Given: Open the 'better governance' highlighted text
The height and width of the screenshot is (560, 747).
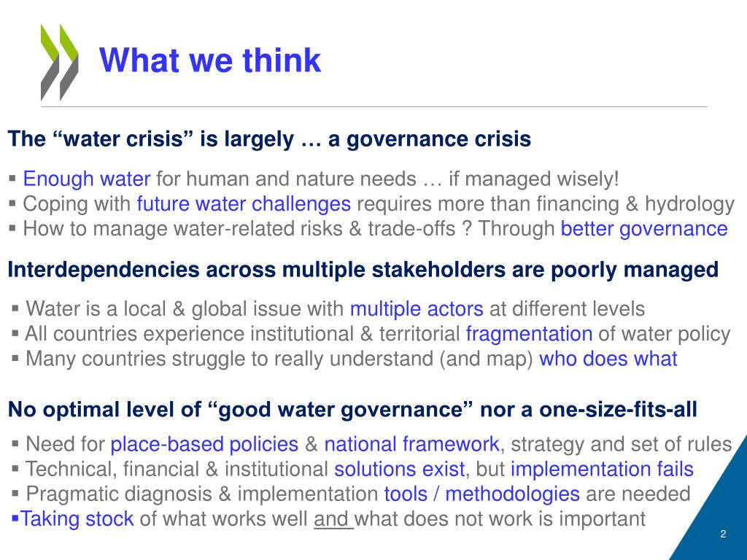Looking at the screenshot, I should pyautogui.click(x=644, y=228).
